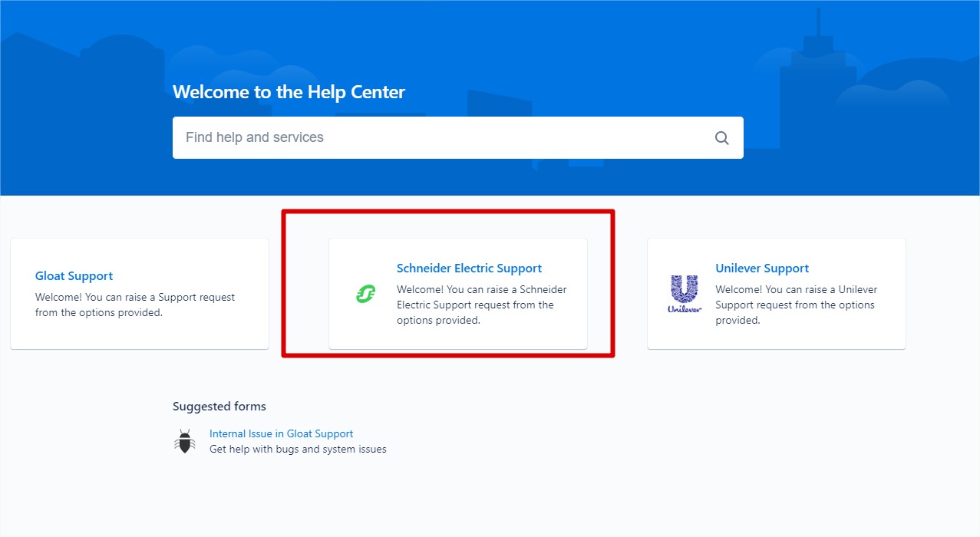The height and width of the screenshot is (537, 980).
Task: Click 'Get help with bugs and system issues'
Action: point(298,449)
